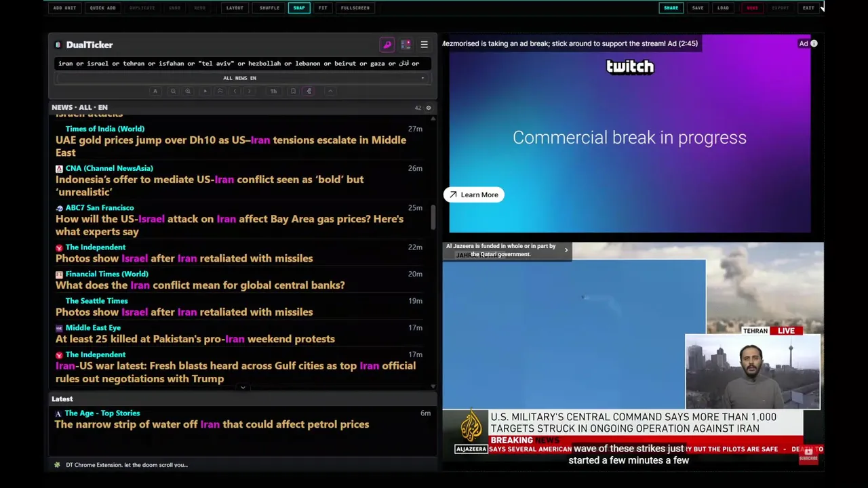Click The Age - Top Stories source name

(102, 413)
